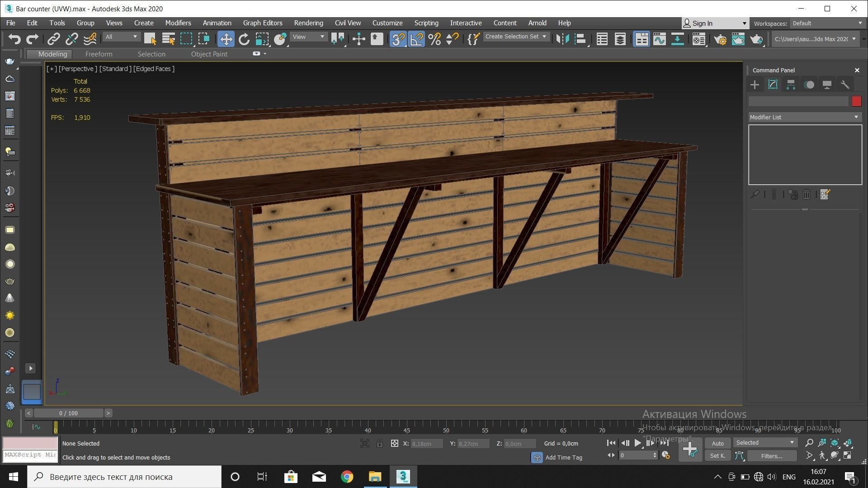Expand the Sign In dropdown arrow
The image size is (868, 488).
[744, 23]
